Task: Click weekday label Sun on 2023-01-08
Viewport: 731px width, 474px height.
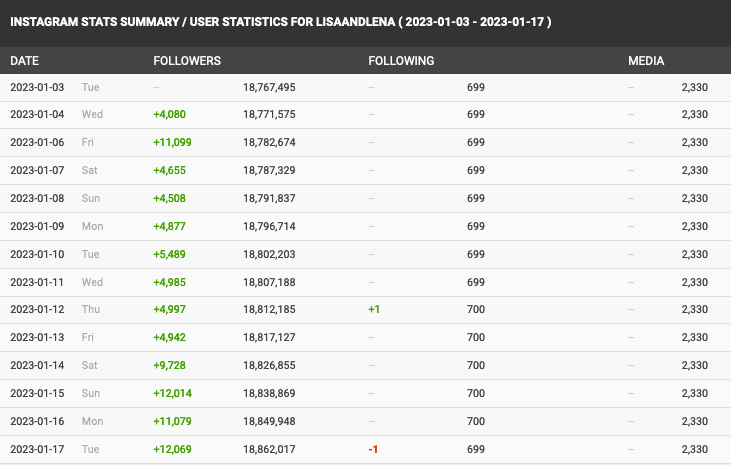Action: coord(91,198)
